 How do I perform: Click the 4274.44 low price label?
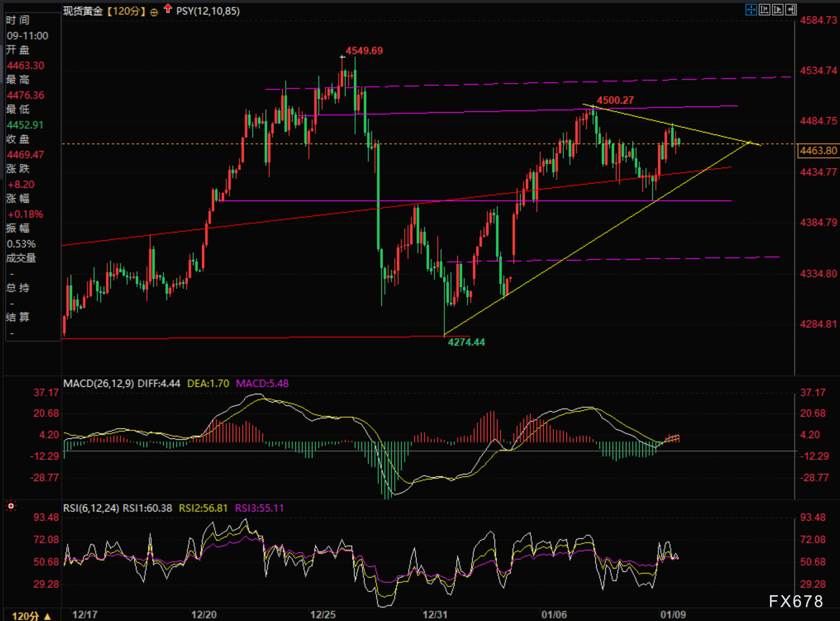(466, 342)
